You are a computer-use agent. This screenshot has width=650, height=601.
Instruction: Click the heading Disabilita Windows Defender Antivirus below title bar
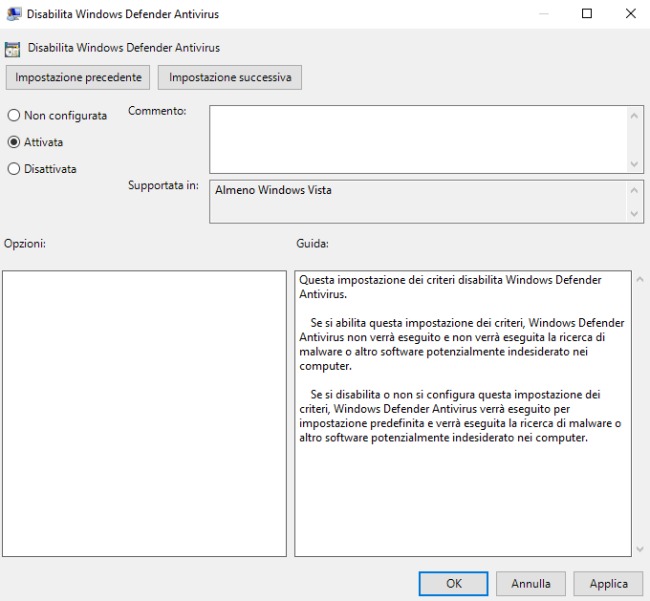pos(124,48)
